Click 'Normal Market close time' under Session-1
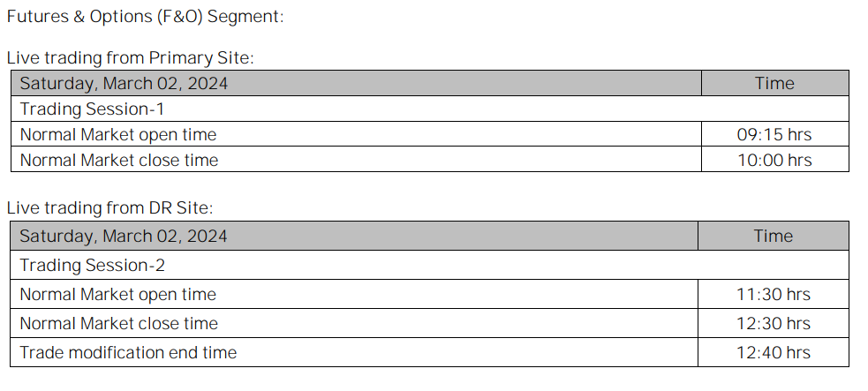The image size is (868, 391). (119, 161)
